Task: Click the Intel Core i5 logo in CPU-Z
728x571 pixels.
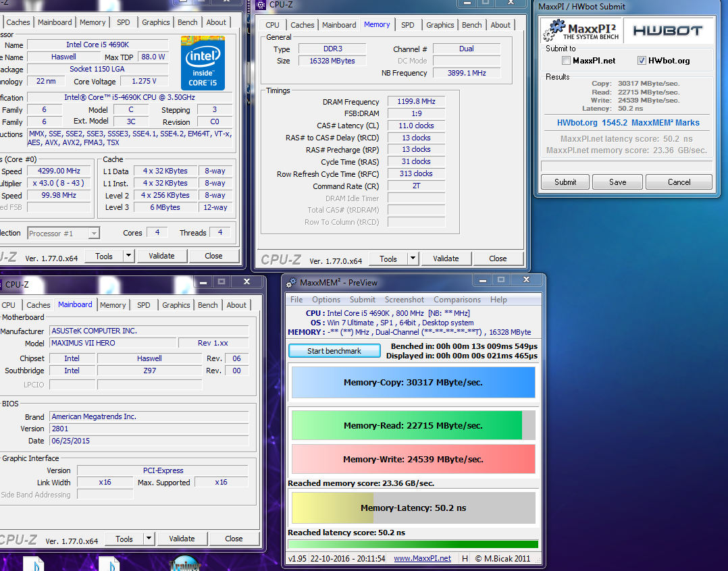Action: pyautogui.click(x=203, y=63)
